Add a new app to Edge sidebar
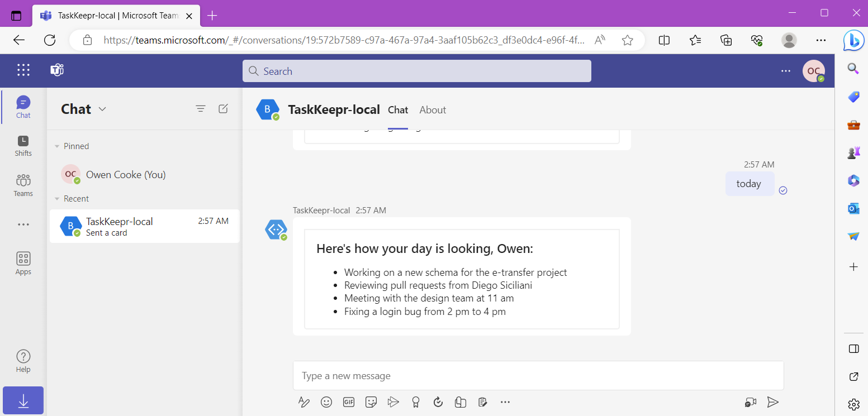The image size is (868, 416). pos(853,267)
